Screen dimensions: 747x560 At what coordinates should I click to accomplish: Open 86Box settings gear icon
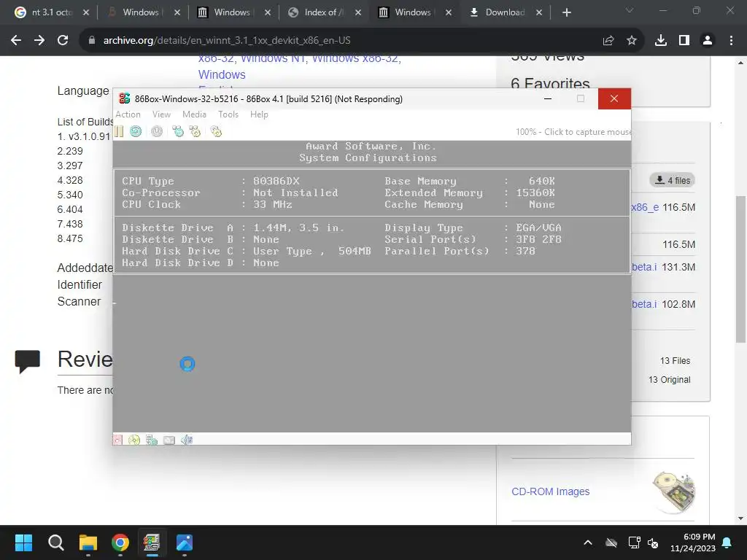click(216, 131)
